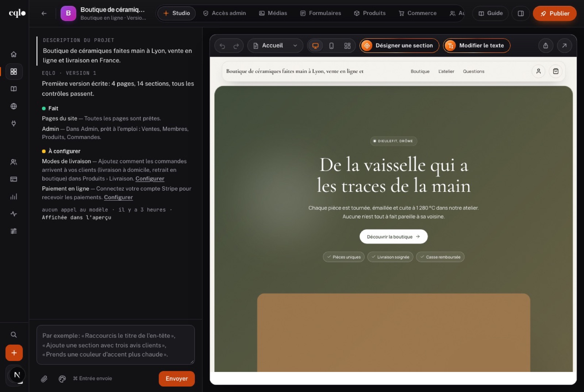Click the palette icon below prompt box
The width and height of the screenshot is (584, 392).
coord(62,379)
